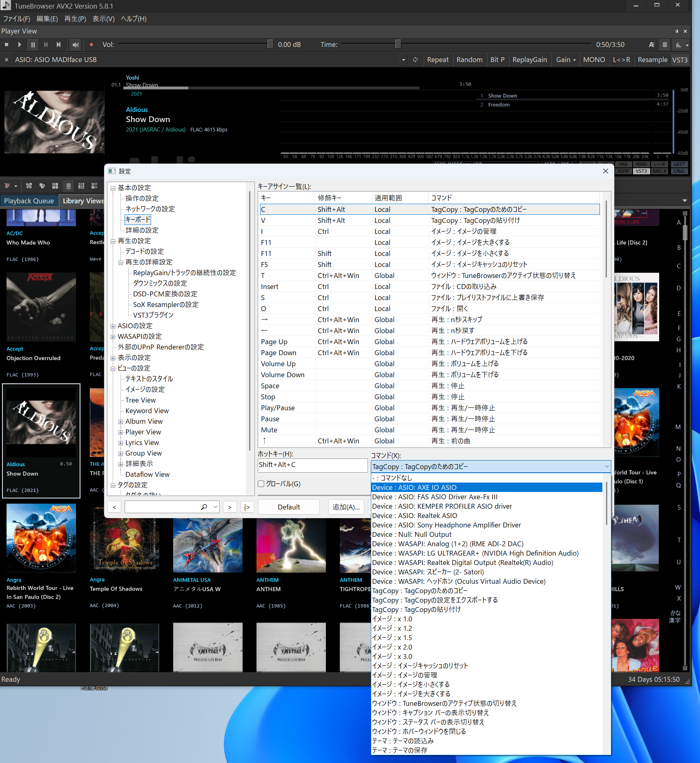700x763 pixels.
Task: Click the Vol slider handle
Action: 270,44
